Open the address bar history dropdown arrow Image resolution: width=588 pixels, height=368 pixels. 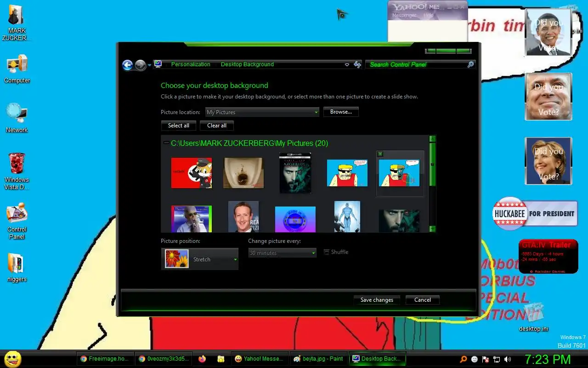coord(347,65)
